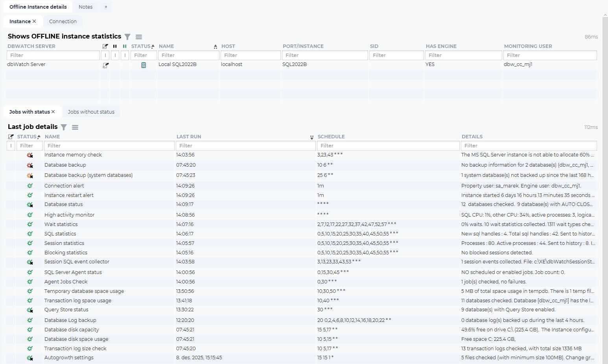Viewport: 608px width, 364px height.
Task: Open filter icon next to OFFLINE instance statistics
Action: pos(127,37)
